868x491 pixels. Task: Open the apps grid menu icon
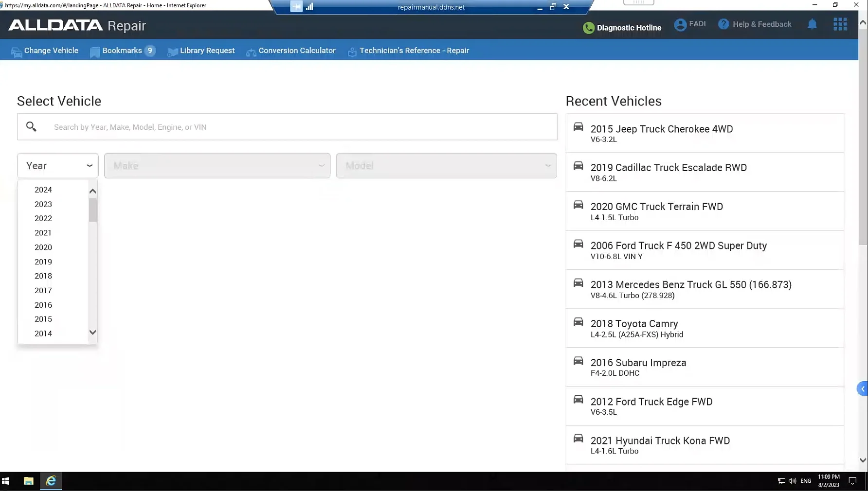tap(840, 24)
